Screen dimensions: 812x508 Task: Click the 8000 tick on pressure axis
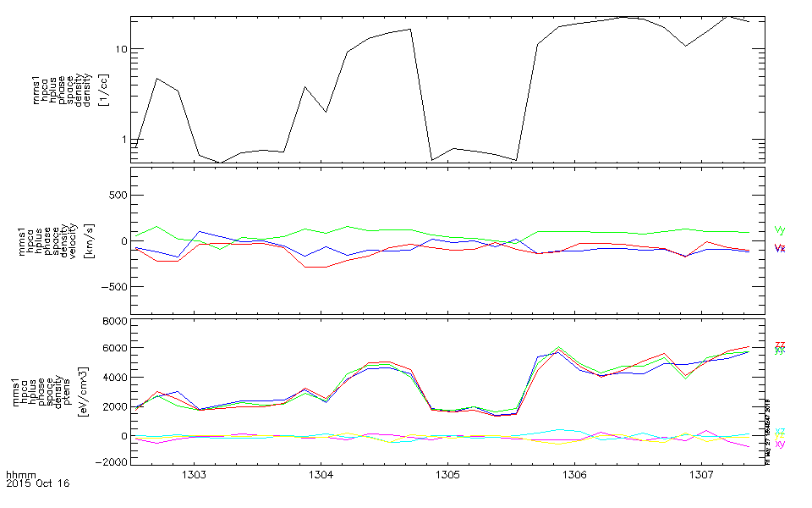tap(112, 322)
